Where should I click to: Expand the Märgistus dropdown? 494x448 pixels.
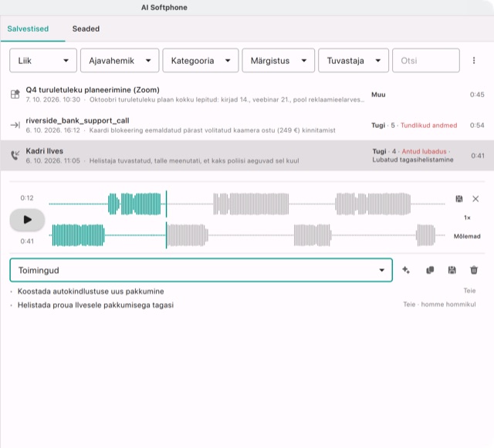pos(278,60)
